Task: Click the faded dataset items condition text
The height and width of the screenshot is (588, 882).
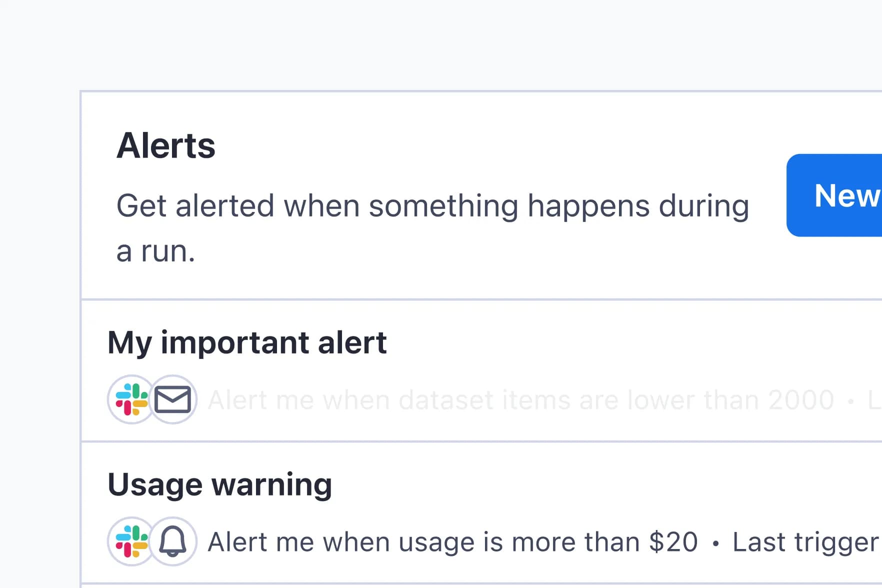Action: coord(520,400)
